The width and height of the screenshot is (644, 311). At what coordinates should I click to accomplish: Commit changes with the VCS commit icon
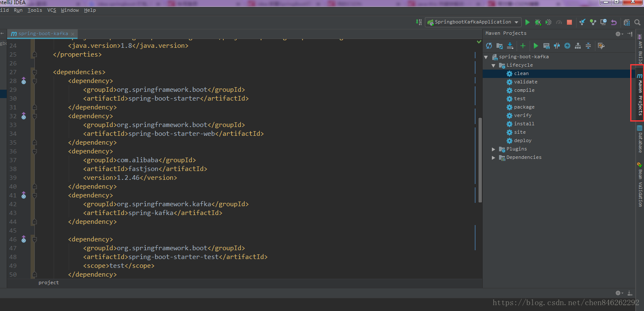click(593, 22)
